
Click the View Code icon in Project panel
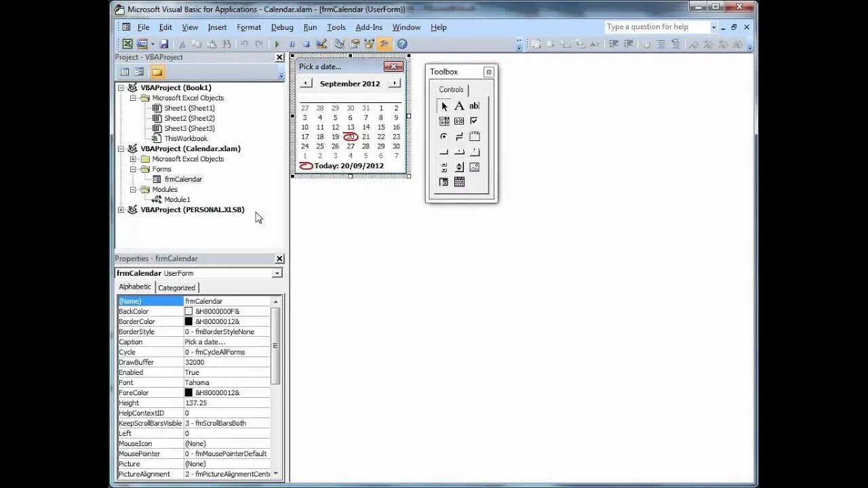click(125, 72)
